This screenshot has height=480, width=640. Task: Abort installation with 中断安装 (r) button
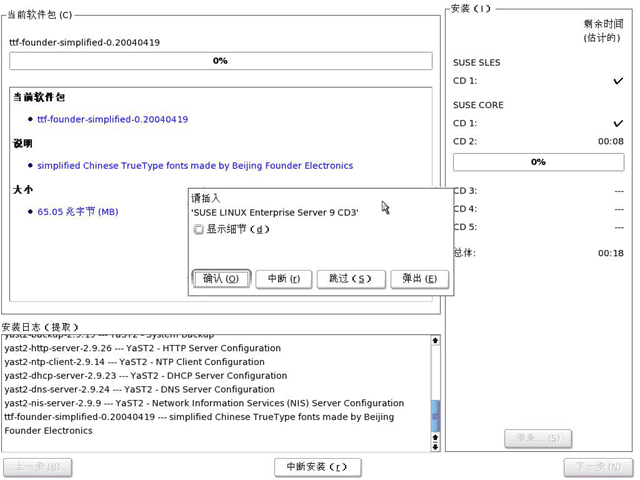click(x=318, y=467)
